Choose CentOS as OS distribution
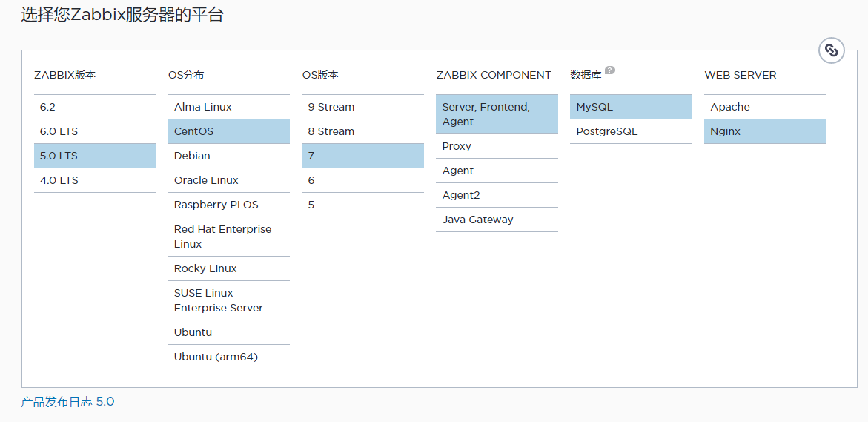 click(228, 131)
